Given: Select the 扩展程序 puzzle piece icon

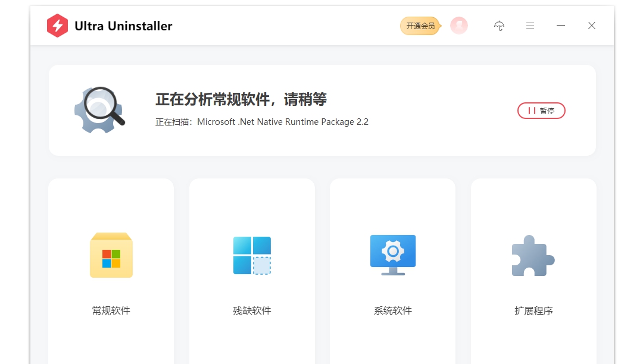Looking at the screenshot, I should pos(533,256).
